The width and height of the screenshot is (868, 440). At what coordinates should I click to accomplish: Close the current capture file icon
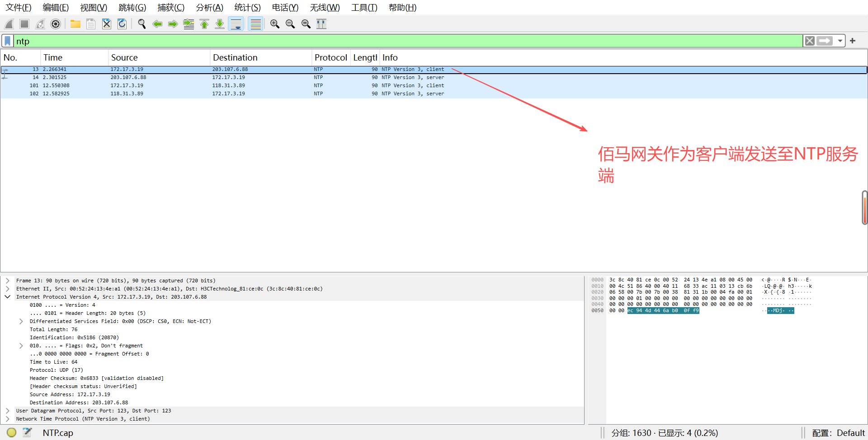[x=106, y=24]
